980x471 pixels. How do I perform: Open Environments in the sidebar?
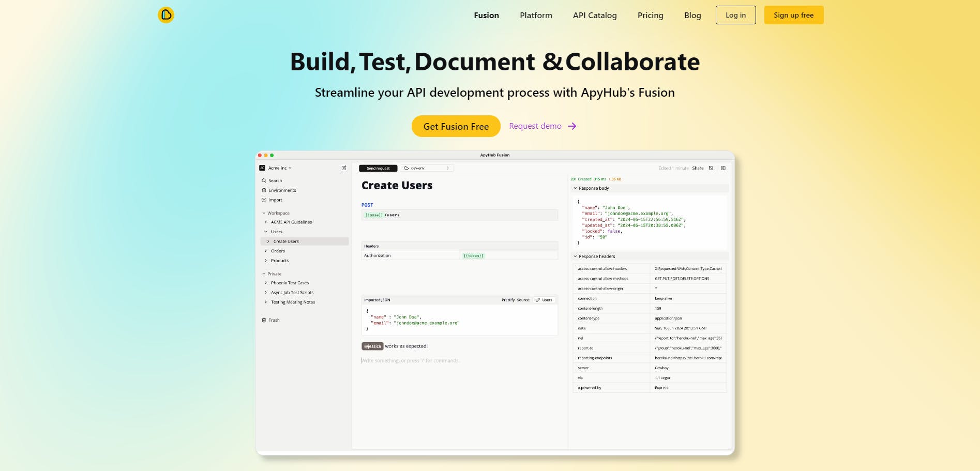pyautogui.click(x=282, y=190)
